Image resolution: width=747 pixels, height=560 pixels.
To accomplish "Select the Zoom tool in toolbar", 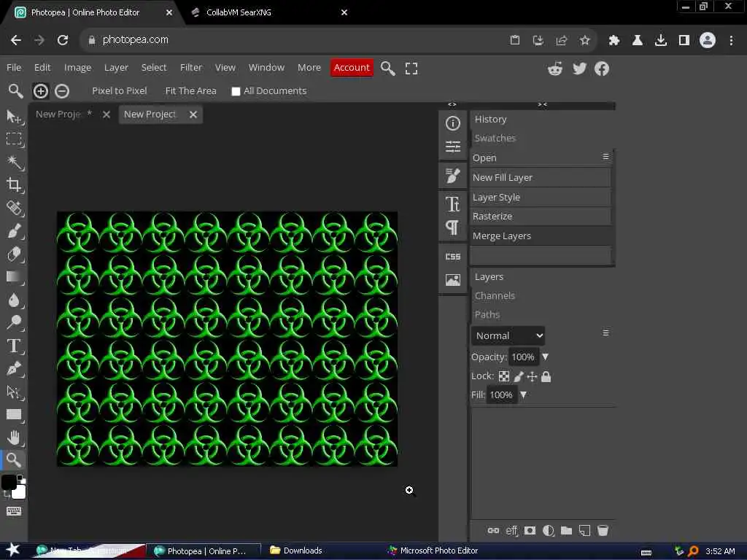I will click(x=13, y=460).
